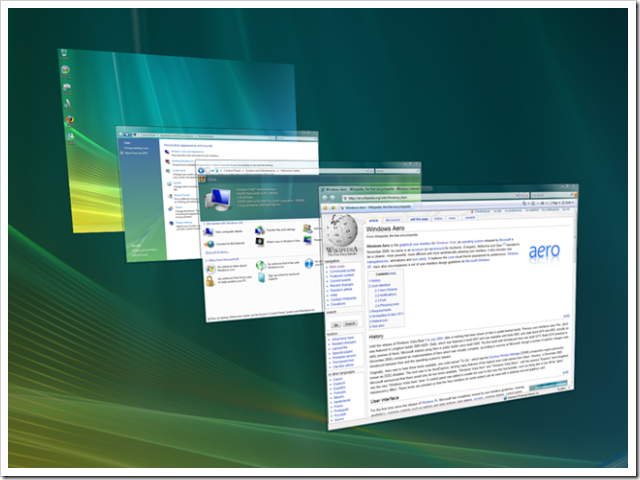Open Connect to the Internet item
This screenshot has height=480, width=640.
click(224, 244)
